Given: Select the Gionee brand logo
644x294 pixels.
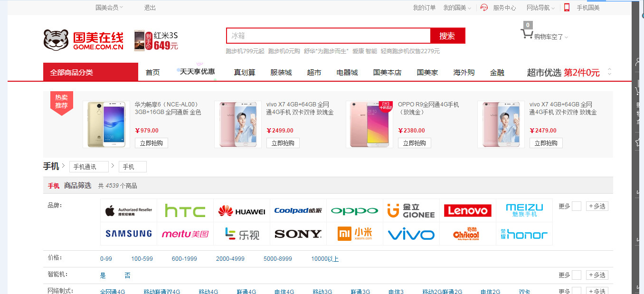Looking at the screenshot, I should (x=411, y=210).
